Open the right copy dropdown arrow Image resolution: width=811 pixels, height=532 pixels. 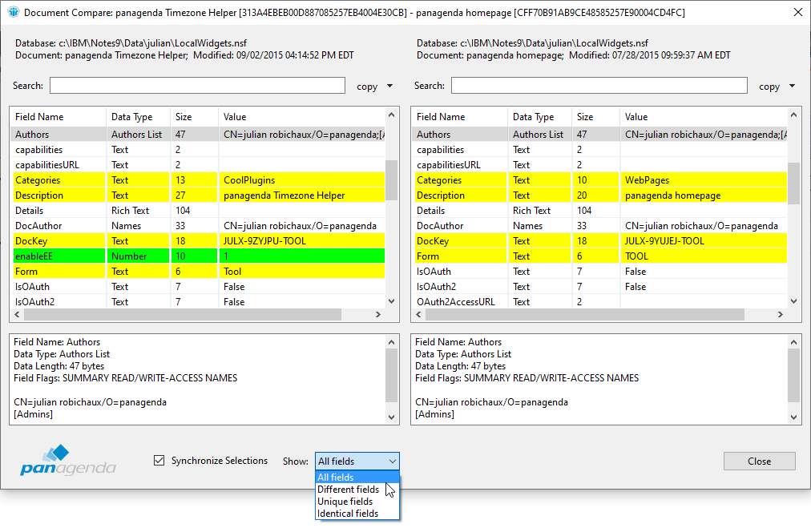pyautogui.click(x=792, y=86)
